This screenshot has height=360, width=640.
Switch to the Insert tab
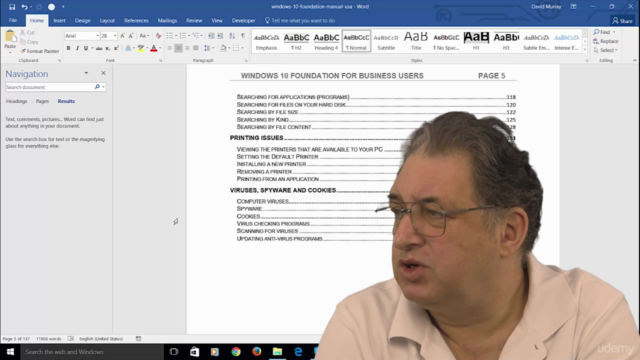click(x=59, y=20)
